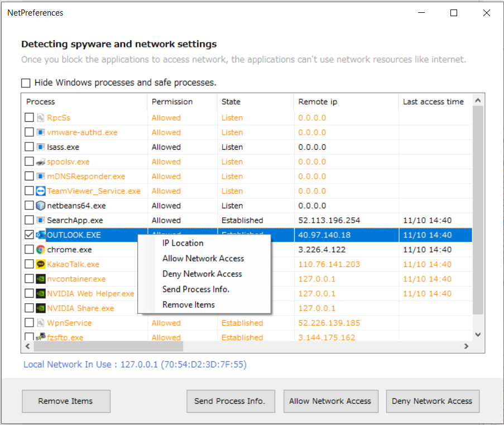
Task: Check the vmware-authd.exe checkbox
Action: tap(29, 132)
